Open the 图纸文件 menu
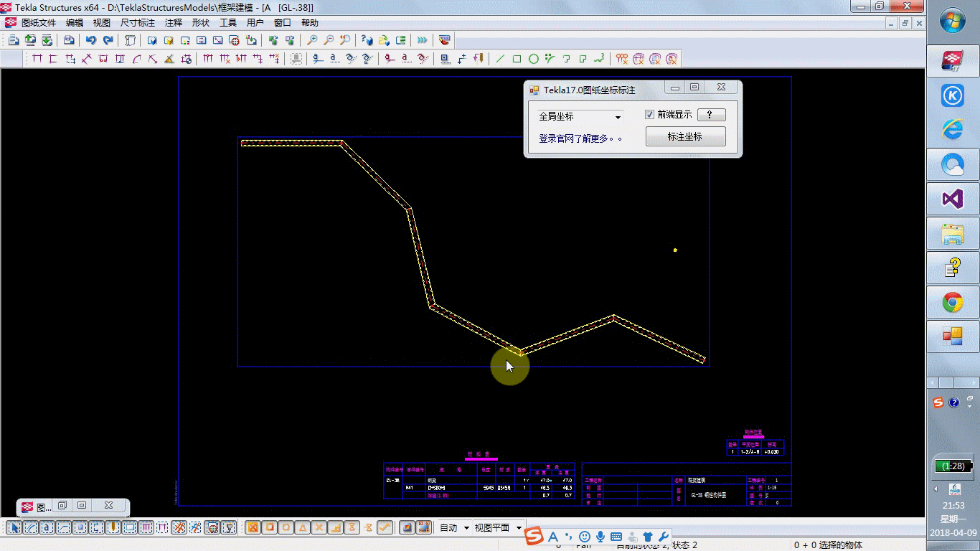Viewport: 980px width, 551px height. point(38,23)
